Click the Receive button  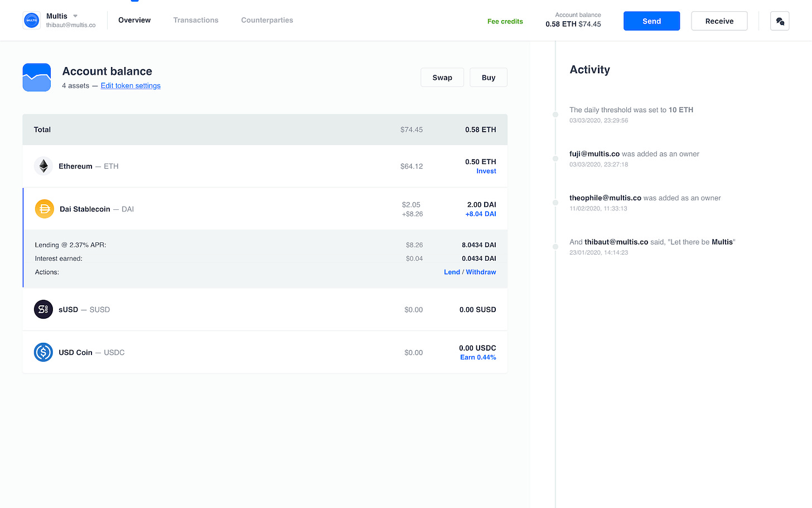(719, 21)
